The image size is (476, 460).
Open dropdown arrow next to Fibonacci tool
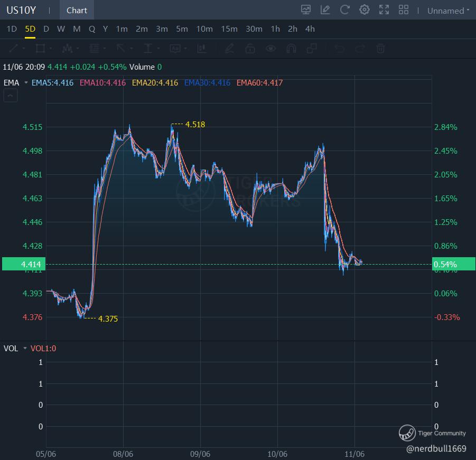pos(105,49)
